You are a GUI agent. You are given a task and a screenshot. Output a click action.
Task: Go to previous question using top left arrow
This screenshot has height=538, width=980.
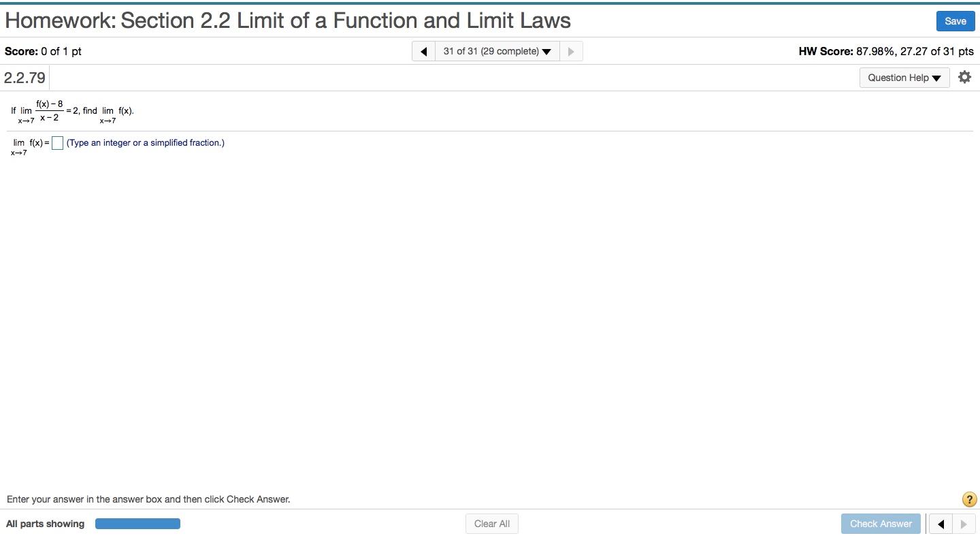[423, 51]
